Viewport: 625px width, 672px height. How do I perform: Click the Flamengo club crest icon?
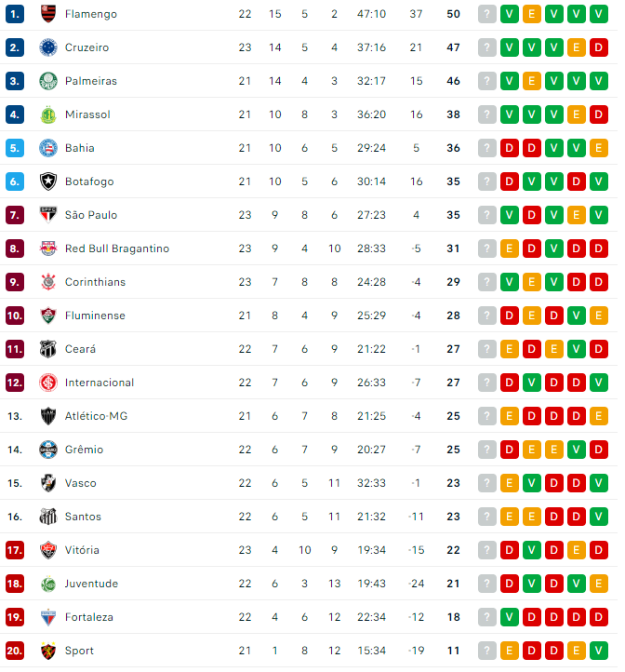click(48, 14)
